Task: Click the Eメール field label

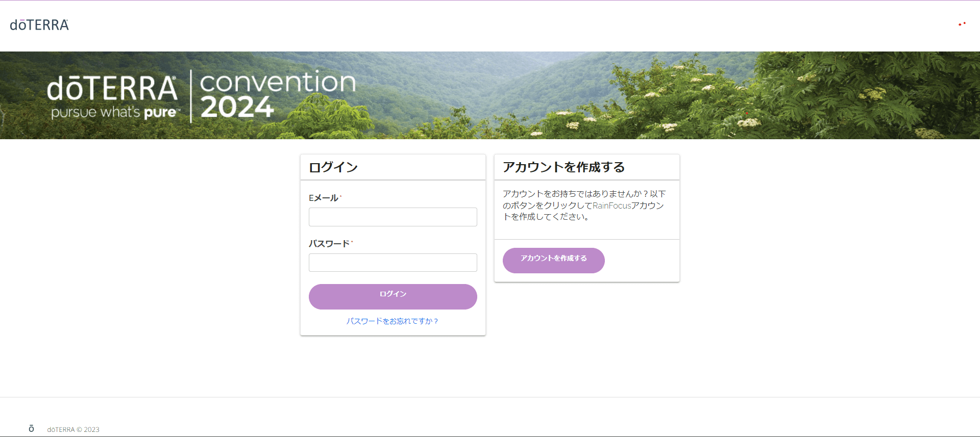Action: (x=325, y=198)
